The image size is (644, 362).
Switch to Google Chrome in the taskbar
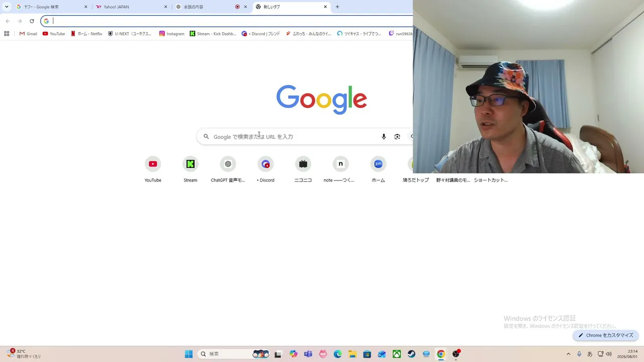tap(441, 354)
